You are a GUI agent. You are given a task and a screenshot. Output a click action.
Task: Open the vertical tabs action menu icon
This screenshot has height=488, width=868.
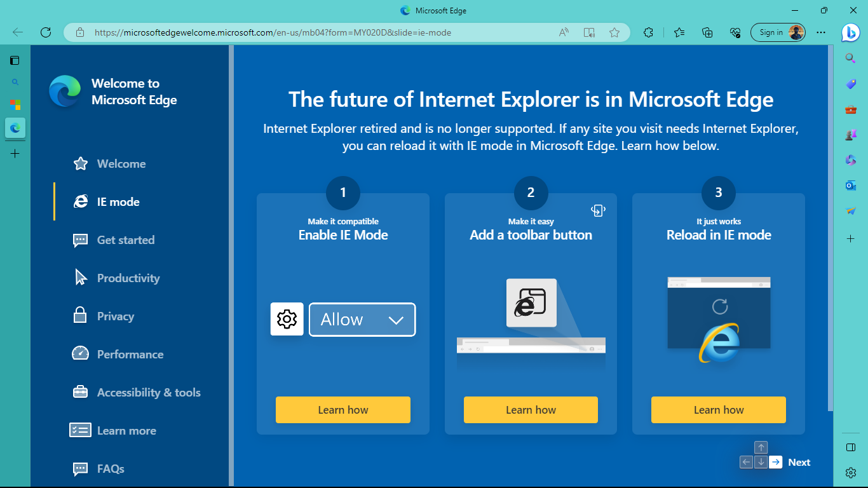[15, 60]
